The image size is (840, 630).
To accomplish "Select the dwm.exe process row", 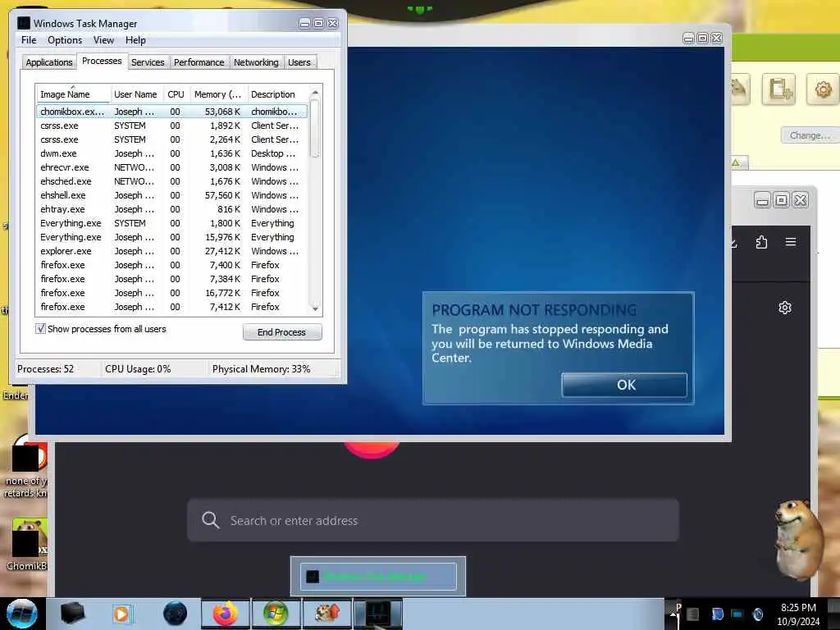I will coord(172,153).
